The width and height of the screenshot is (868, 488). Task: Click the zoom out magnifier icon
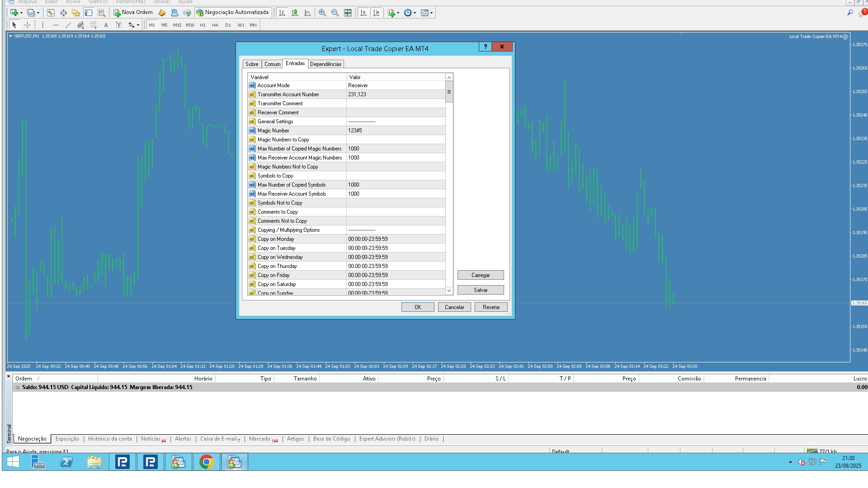[x=335, y=13]
